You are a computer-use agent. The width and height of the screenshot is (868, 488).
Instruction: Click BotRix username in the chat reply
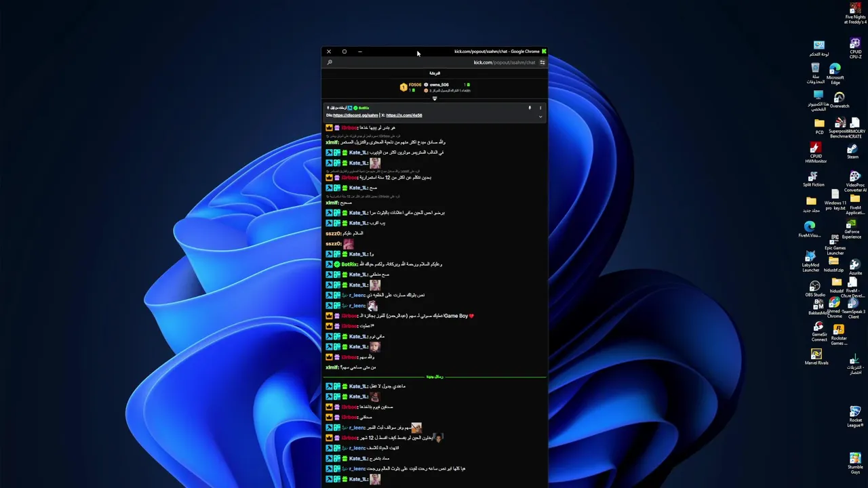[349, 264]
